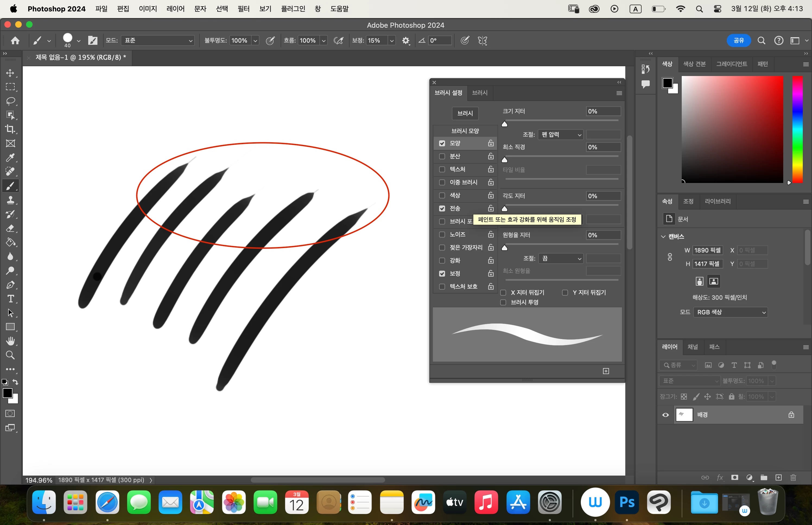Enable the 분산 scattering checkbox
The image size is (812, 525).
(x=442, y=156)
